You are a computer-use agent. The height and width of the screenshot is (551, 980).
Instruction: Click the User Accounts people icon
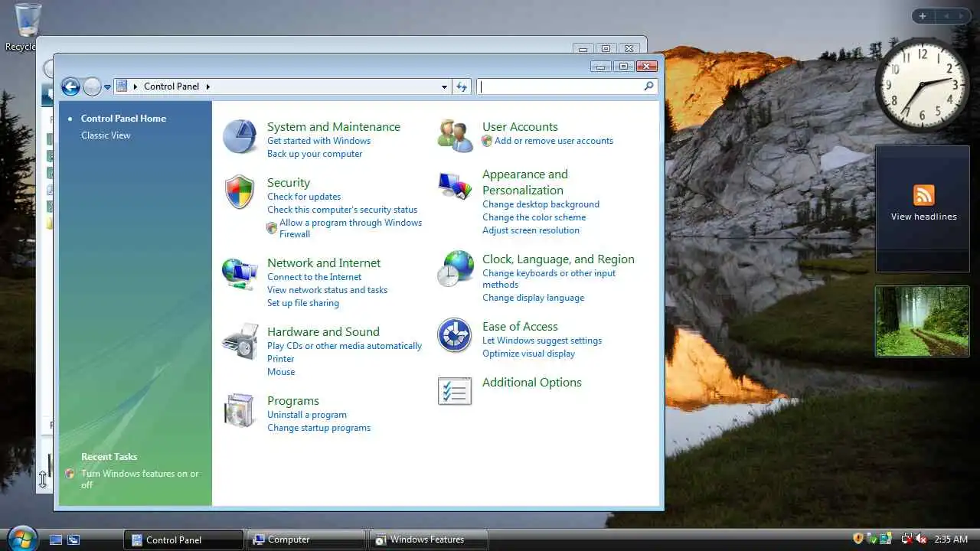coord(455,136)
